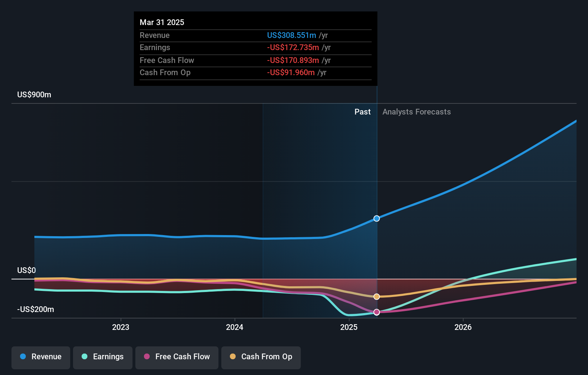
Task: Click the 2026 x-axis label
Action: (x=463, y=327)
